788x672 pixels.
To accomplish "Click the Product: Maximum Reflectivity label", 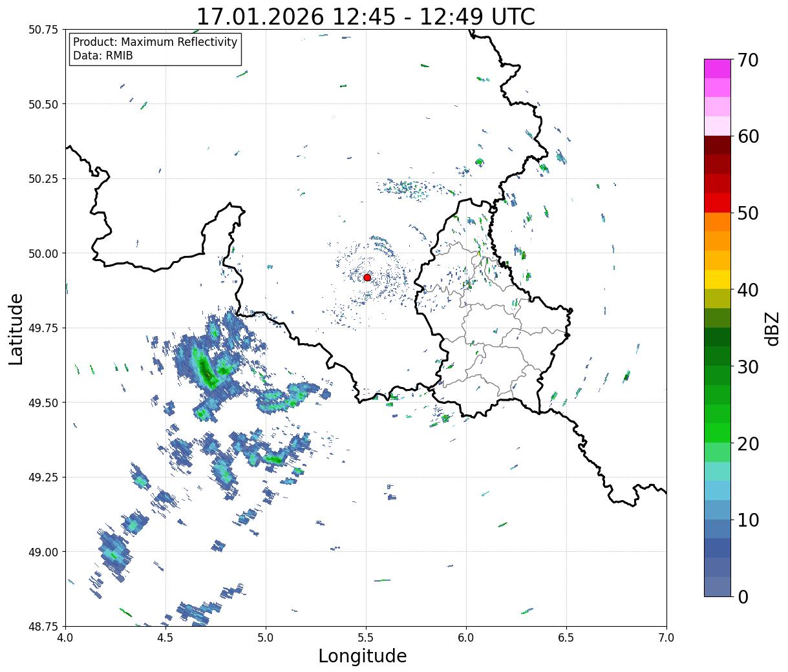I will click(155, 42).
